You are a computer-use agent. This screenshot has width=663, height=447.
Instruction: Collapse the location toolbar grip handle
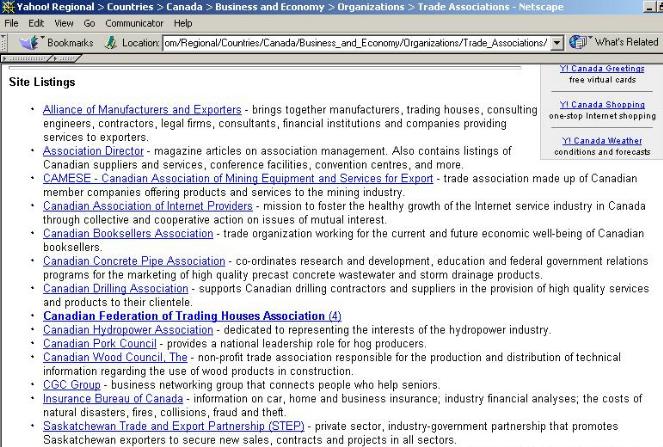(4, 43)
